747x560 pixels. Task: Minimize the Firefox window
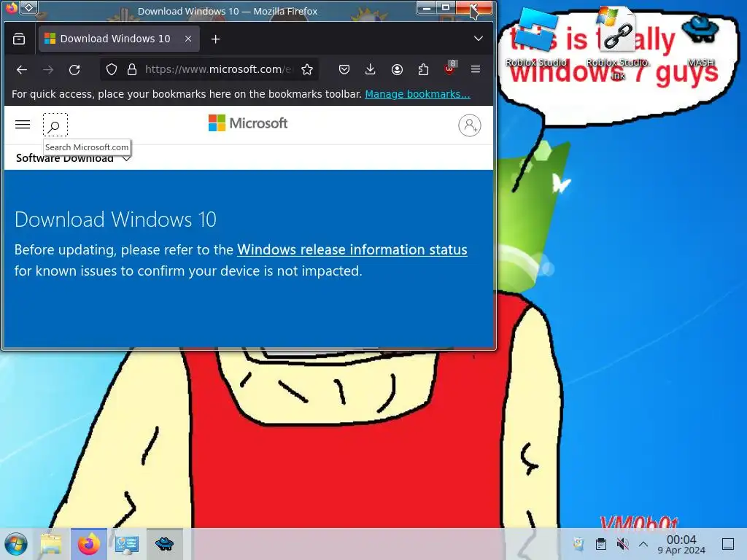(427, 7)
